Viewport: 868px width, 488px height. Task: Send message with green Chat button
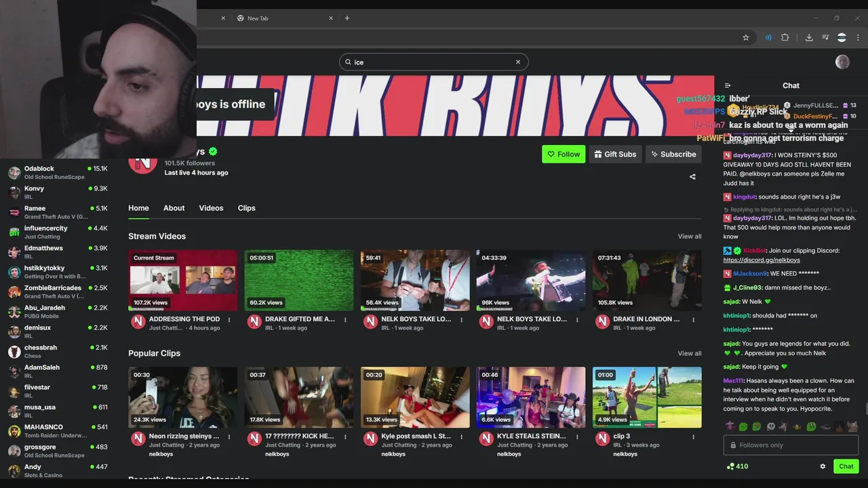846,466
